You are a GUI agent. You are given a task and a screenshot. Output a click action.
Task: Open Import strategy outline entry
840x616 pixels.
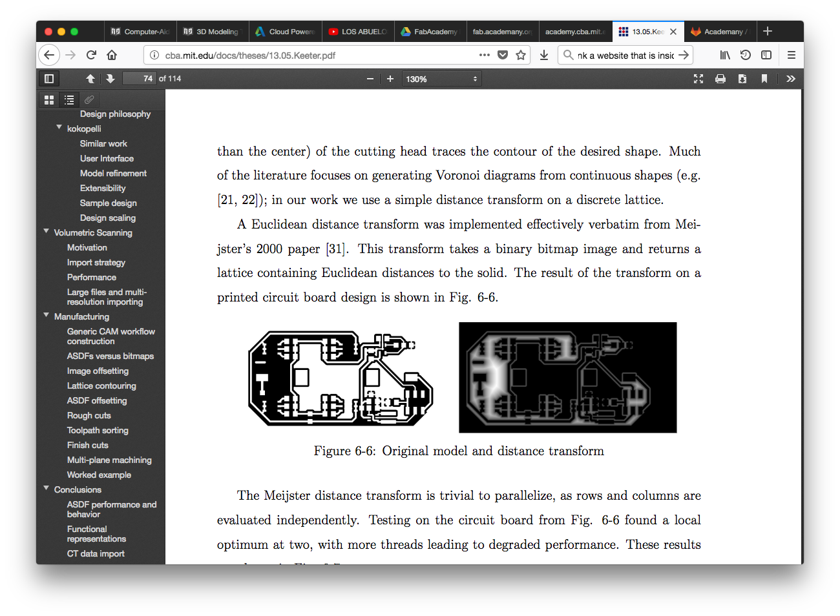pyautogui.click(x=96, y=262)
